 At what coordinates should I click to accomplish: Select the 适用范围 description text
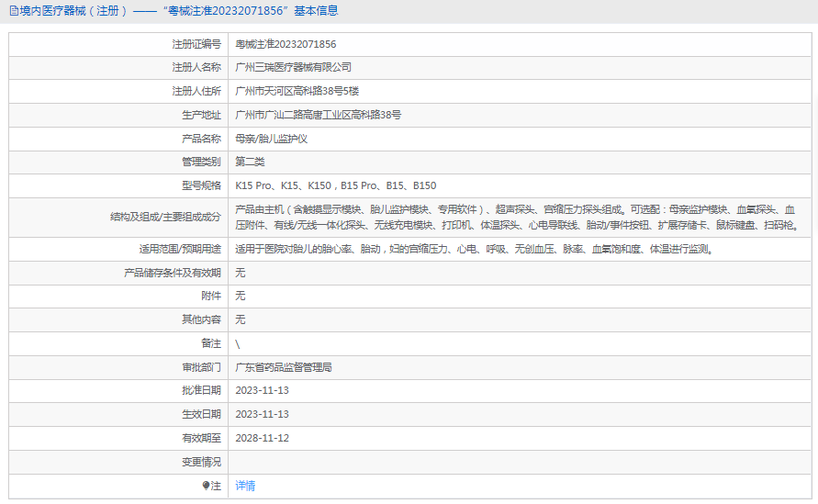pyautogui.click(x=474, y=249)
